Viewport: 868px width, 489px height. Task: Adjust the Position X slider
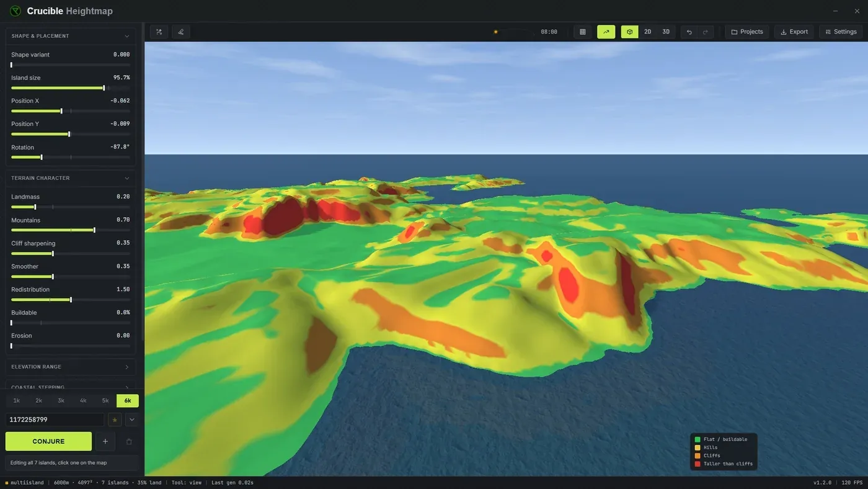tap(71, 111)
